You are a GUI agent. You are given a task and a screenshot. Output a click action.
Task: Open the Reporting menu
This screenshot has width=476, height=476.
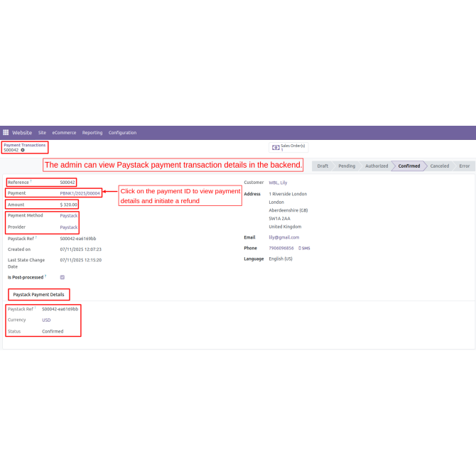92,133
